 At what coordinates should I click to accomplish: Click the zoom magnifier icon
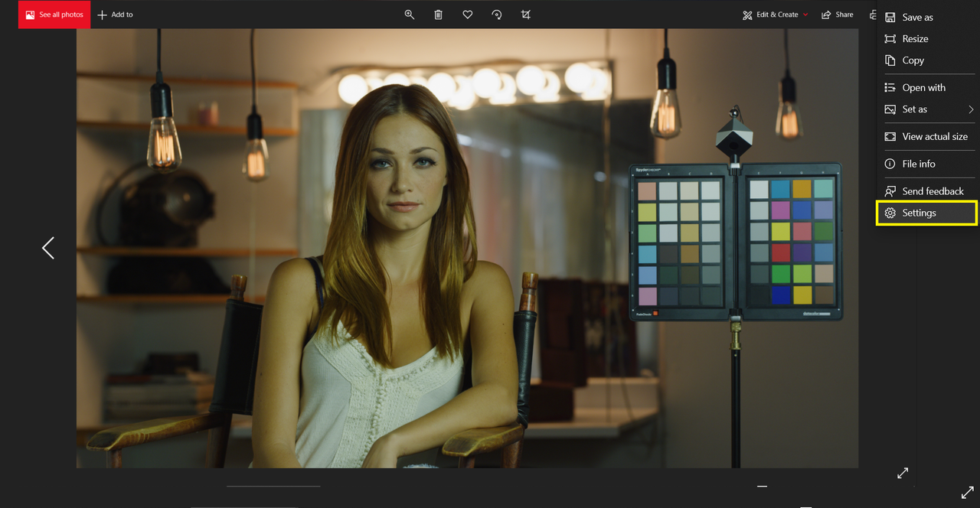click(x=410, y=15)
